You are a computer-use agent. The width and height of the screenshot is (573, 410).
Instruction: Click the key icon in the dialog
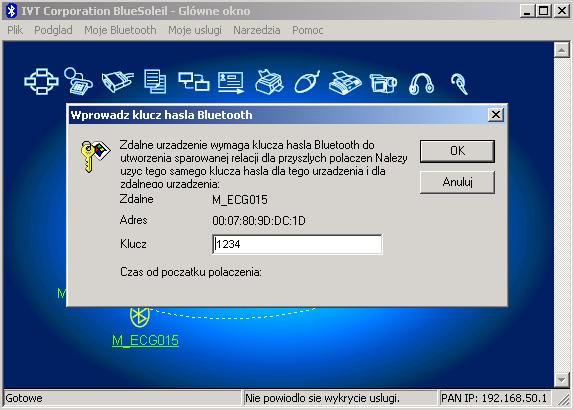[95, 156]
